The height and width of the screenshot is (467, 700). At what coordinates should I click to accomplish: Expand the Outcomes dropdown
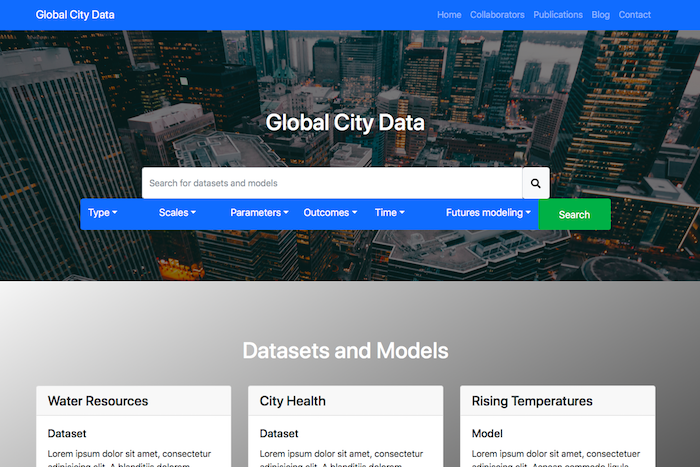tap(330, 213)
